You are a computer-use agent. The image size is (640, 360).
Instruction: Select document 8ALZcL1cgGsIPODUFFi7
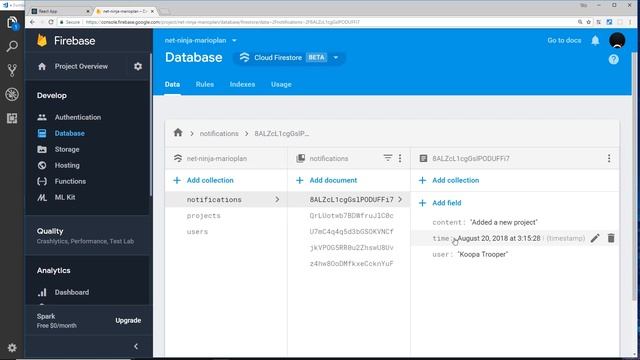pyautogui.click(x=349, y=200)
